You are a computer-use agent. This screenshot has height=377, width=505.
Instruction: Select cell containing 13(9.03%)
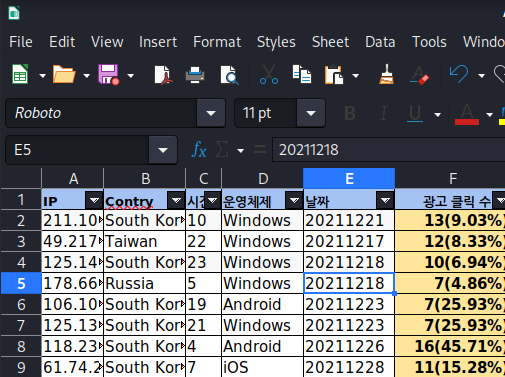tap(450, 220)
